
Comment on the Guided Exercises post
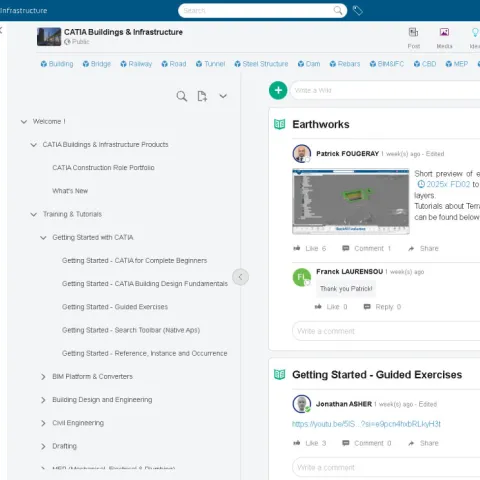tap(366, 443)
